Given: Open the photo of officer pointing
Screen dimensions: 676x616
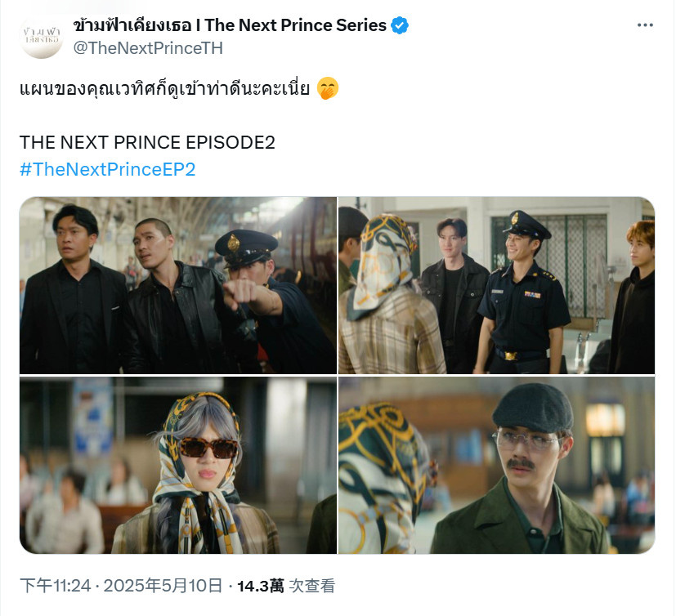Looking at the screenshot, I should click(178, 285).
